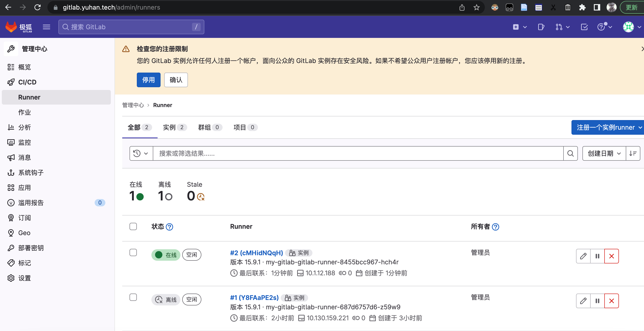644x331 pixels.
Task: Open browser extensions puzzle icon
Action: click(x=582, y=7)
